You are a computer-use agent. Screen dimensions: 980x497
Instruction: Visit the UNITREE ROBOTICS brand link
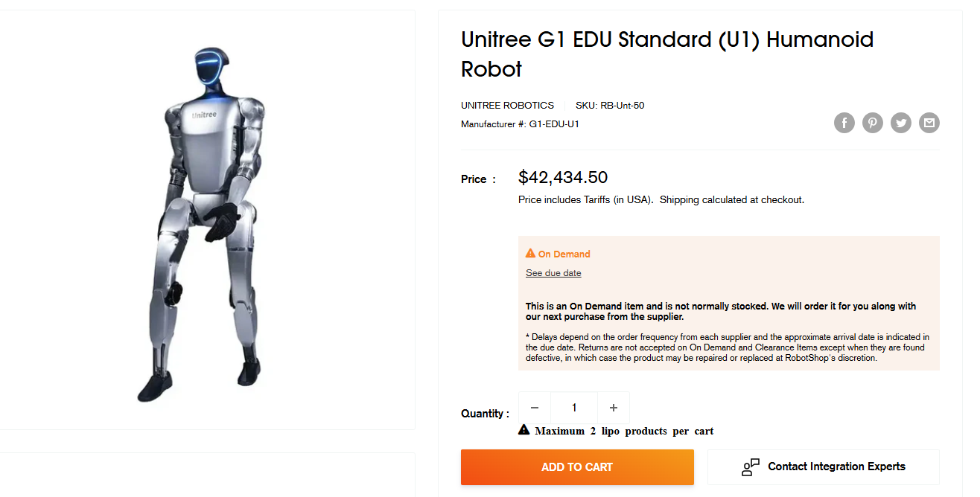coord(507,106)
